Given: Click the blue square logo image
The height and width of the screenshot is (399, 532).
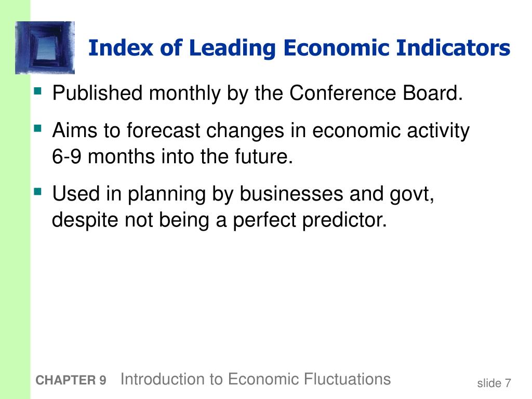Looking at the screenshot, I should coord(45,47).
